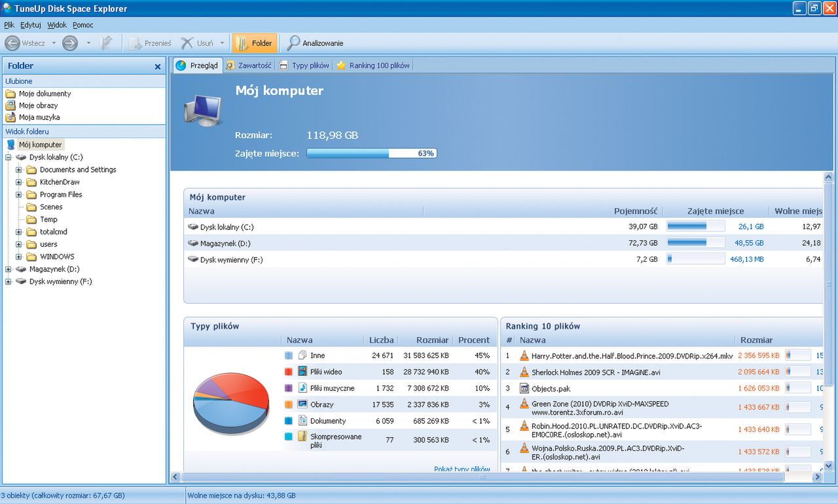The width and height of the screenshot is (838, 504).
Task: Click the folder-up toolbar icon
Action: click(x=107, y=43)
